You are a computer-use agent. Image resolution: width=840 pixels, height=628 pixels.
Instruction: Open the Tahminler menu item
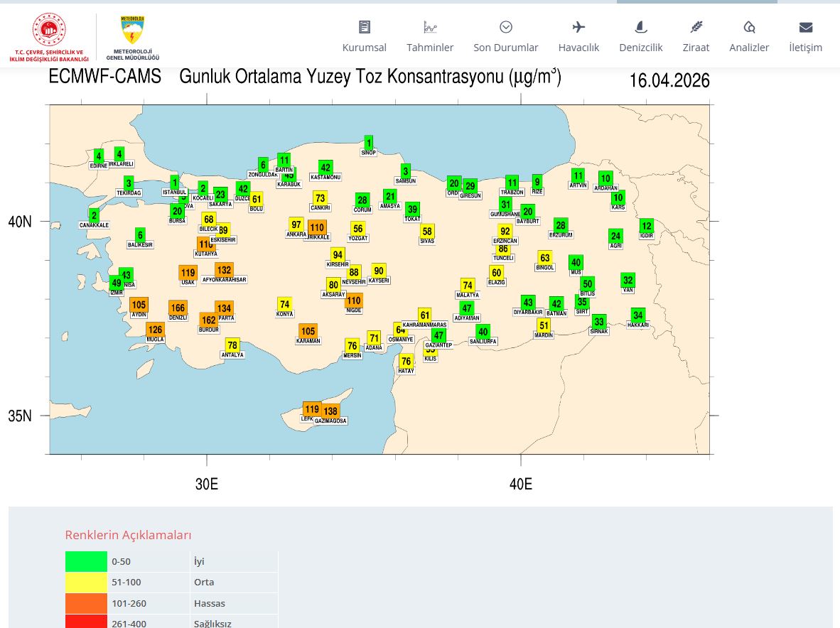click(x=430, y=48)
